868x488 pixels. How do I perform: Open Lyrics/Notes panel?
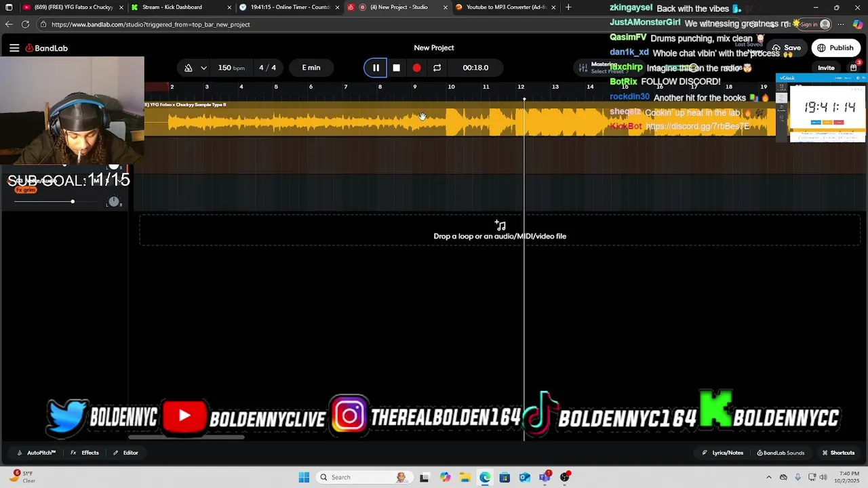point(723,453)
